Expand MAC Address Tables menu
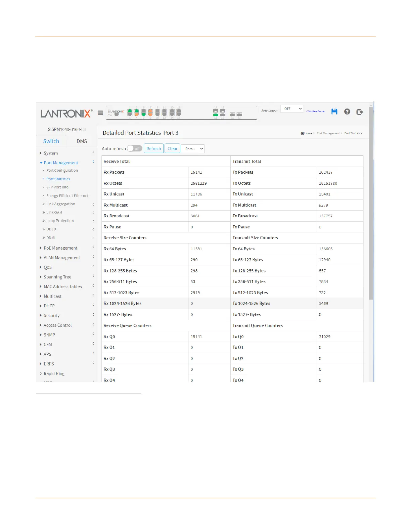411x532 pixels. coord(63,287)
